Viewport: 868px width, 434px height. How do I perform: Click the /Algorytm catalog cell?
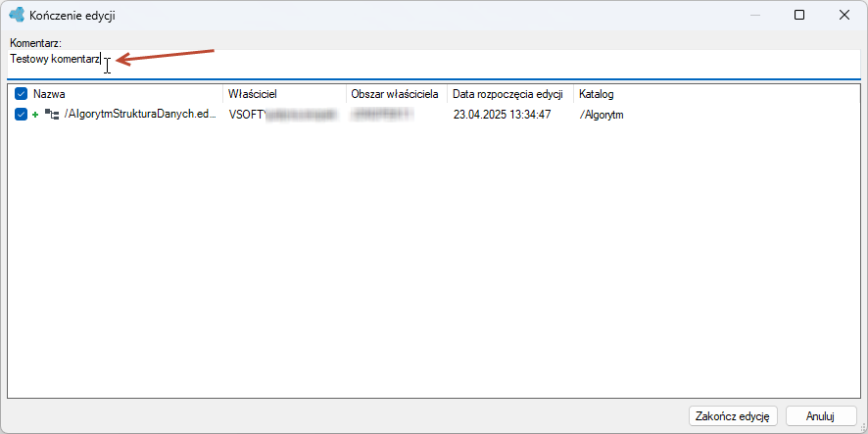(602, 116)
